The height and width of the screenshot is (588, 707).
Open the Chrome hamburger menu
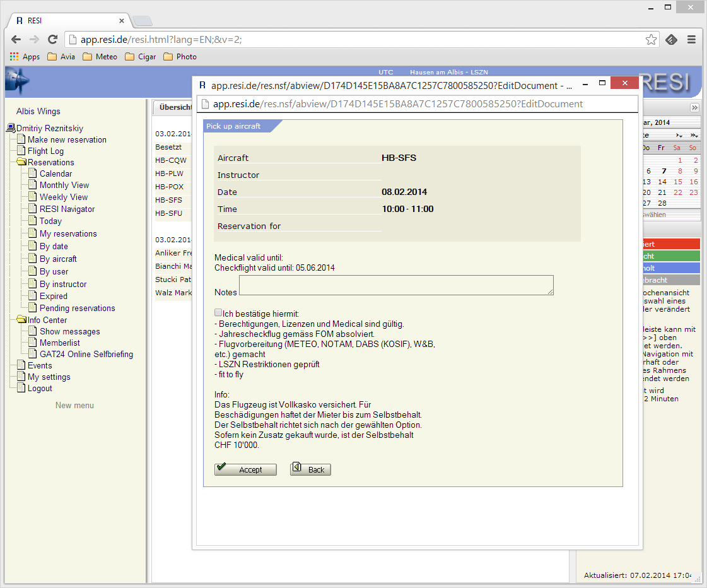[x=691, y=39]
